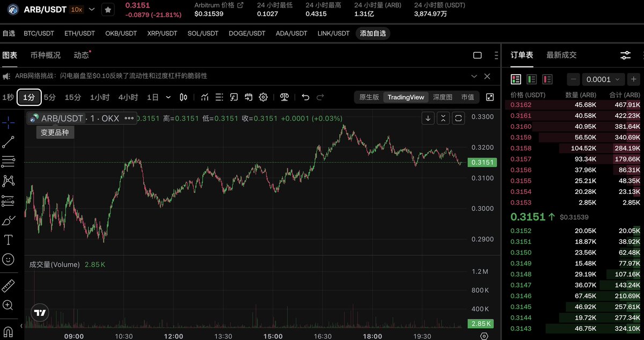The height and width of the screenshot is (340, 644).
Task: Show only buy orders in order book
Action: [x=531, y=79]
